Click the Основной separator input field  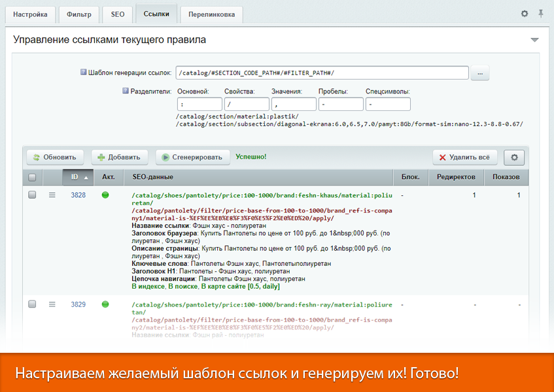[x=199, y=105]
